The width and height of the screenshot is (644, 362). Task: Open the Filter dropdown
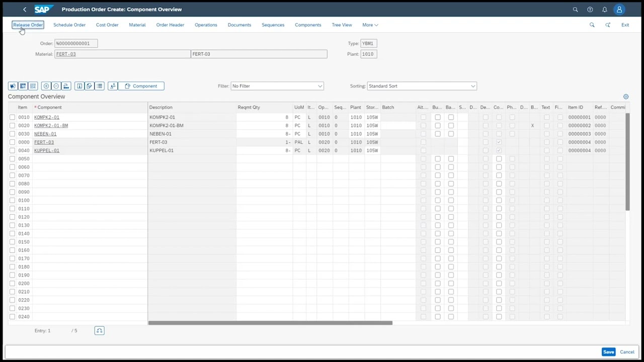click(x=277, y=86)
